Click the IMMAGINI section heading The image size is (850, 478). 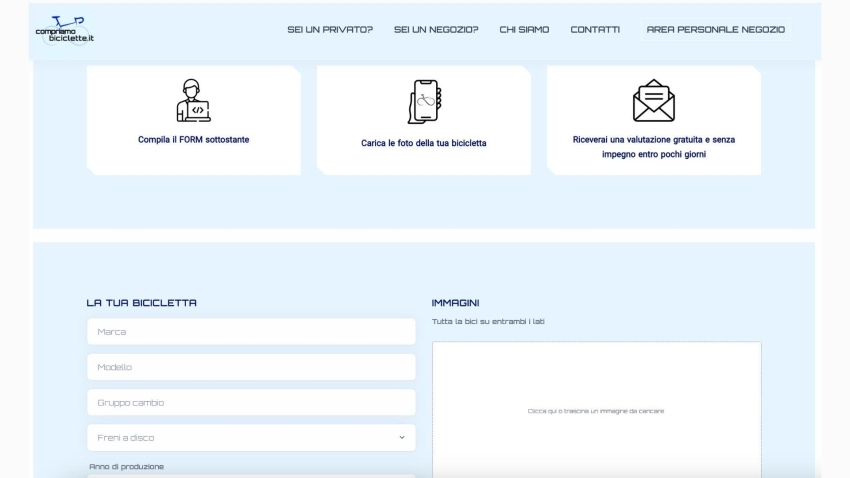click(x=455, y=303)
